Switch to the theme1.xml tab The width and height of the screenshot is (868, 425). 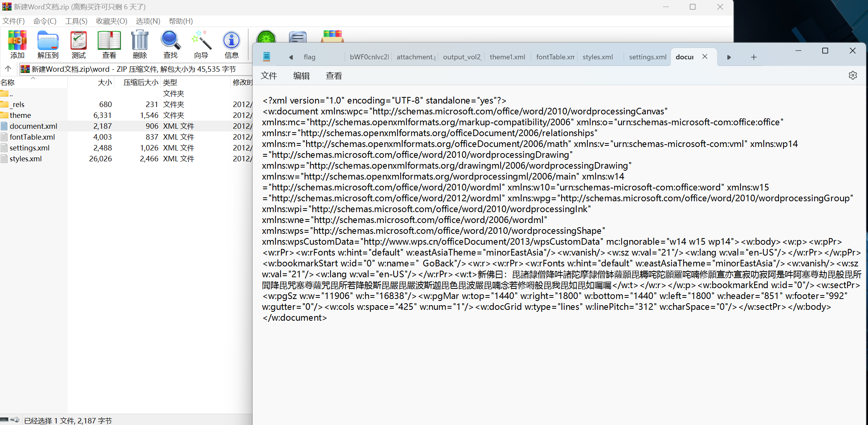[x=508, y=57]
